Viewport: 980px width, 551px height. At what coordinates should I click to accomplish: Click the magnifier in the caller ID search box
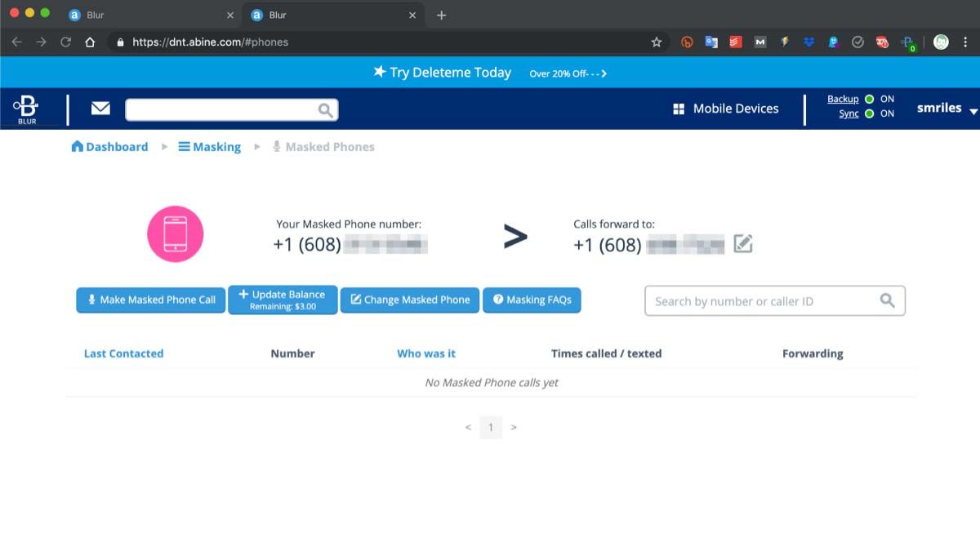(x=887, y=300)
